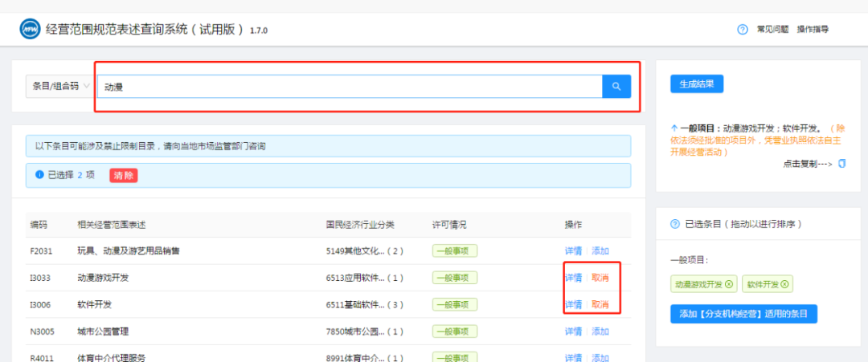The image size is (868, 362).
Task: Click the system logo icon
Action: coord(30,30)
